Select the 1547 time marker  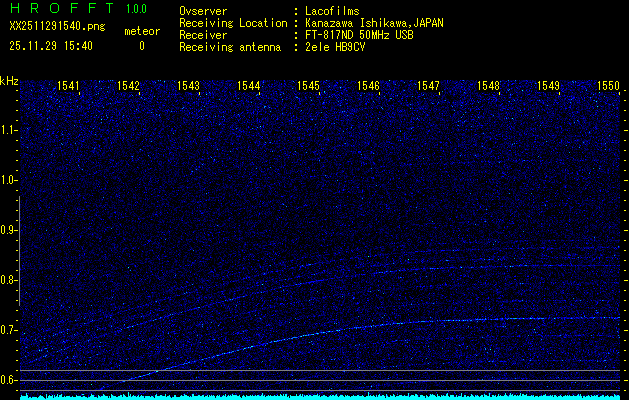click(x=428, y=86)
